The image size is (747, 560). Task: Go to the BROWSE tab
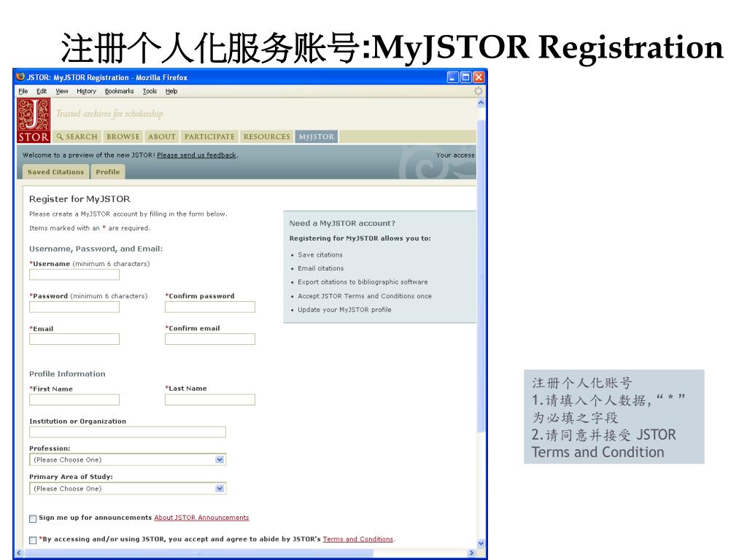tap(123, 136)
